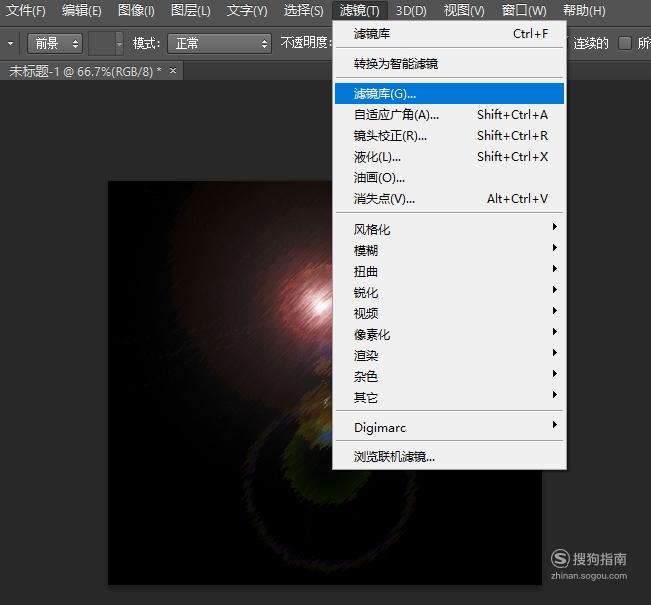Close the 滤镜(T) menu via its title
This screenshot has width=651, height=605.
coord(360,10)
